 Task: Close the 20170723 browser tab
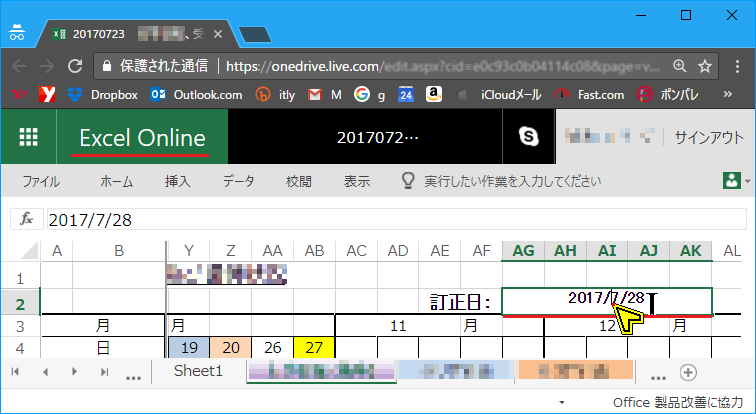[218, 34]
